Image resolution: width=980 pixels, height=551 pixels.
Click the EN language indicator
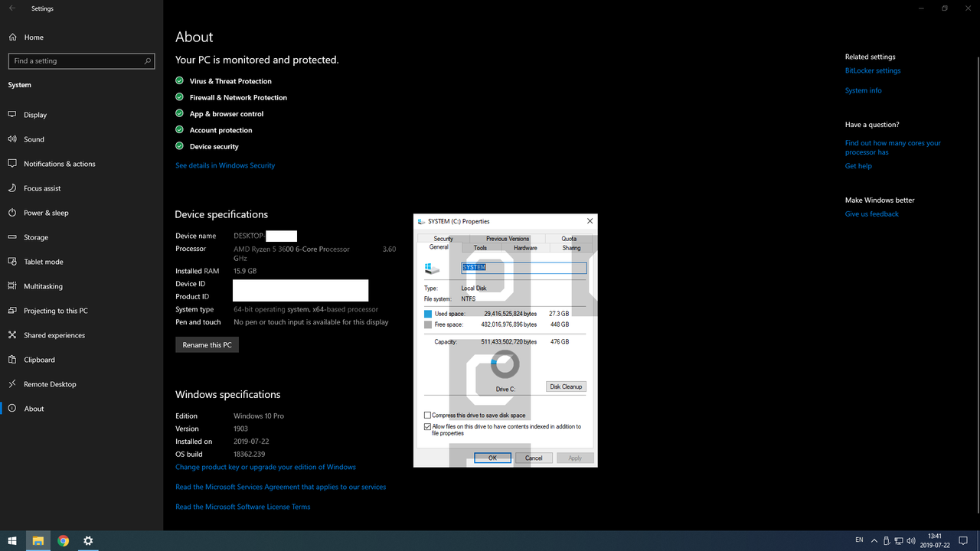(859, 541)
